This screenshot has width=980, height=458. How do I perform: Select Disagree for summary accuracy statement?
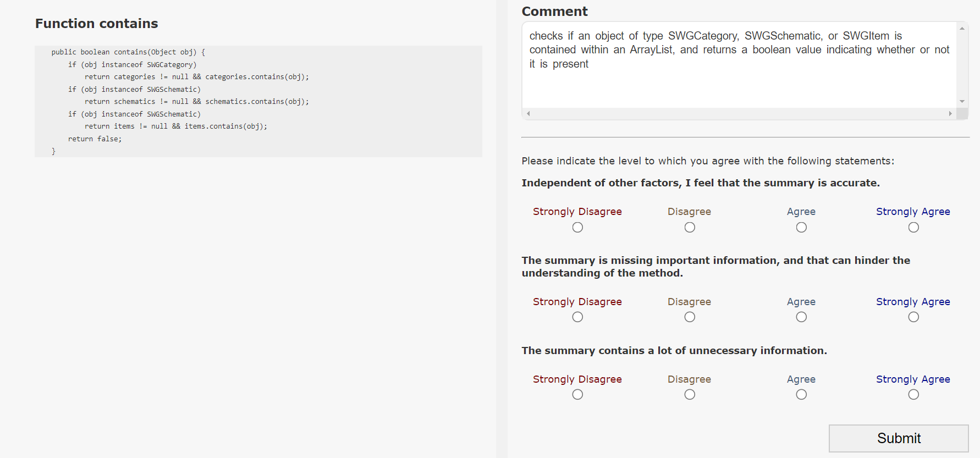(x=690, y=228)
